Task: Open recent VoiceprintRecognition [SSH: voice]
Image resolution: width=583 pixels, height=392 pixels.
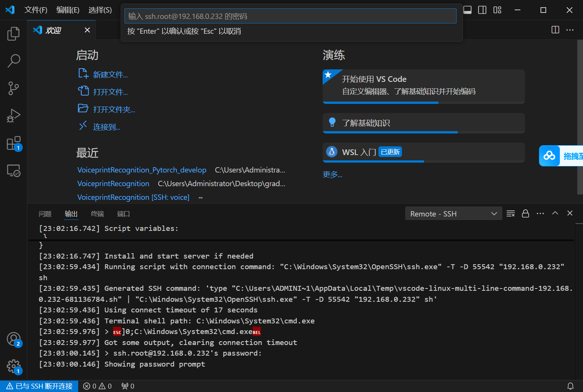Action: point(133,197)
